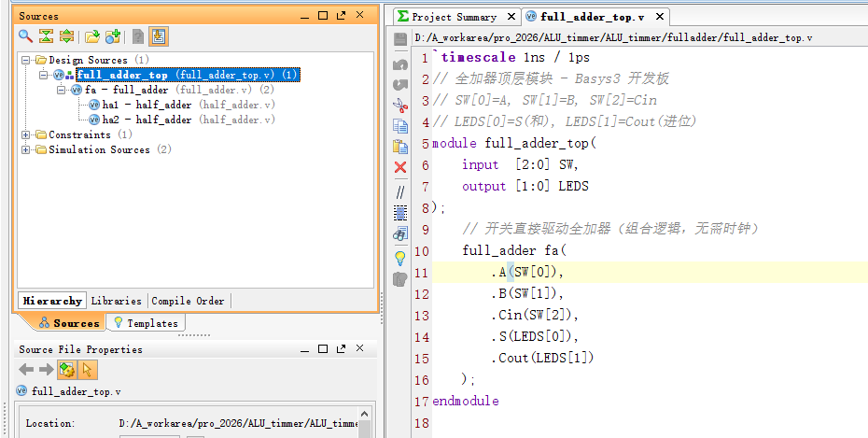868x438 pixels.
Task: Switch to the full_adder_top.v editor tab
Action: pos(593,17)
